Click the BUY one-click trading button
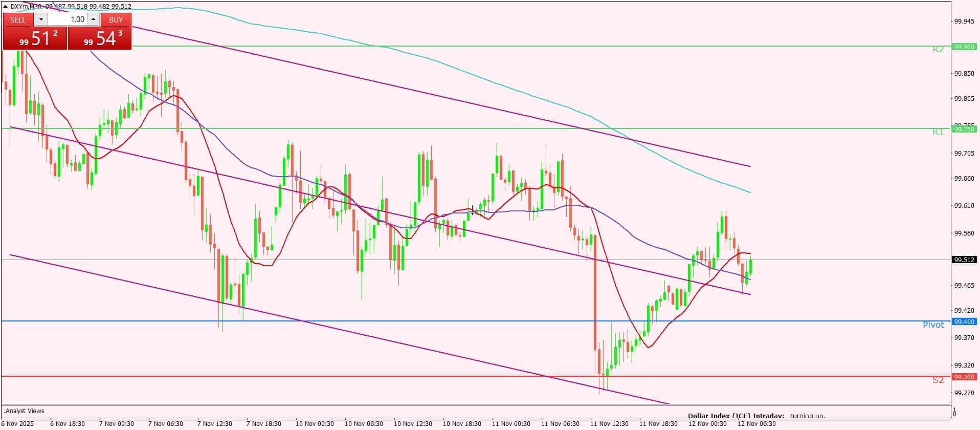980x430 pixels. (116, 19)
